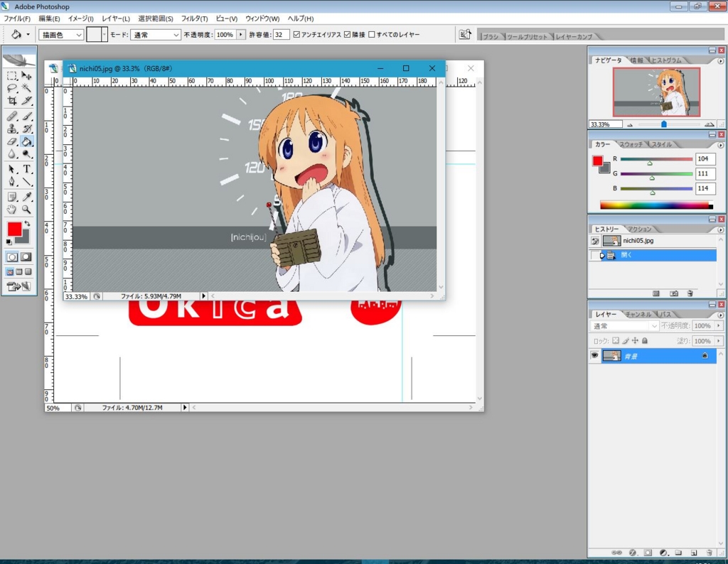Select the Healing Brush tool
Viewport: 728px width, 564px height.
pyautogui.click(x=12, y=116)
